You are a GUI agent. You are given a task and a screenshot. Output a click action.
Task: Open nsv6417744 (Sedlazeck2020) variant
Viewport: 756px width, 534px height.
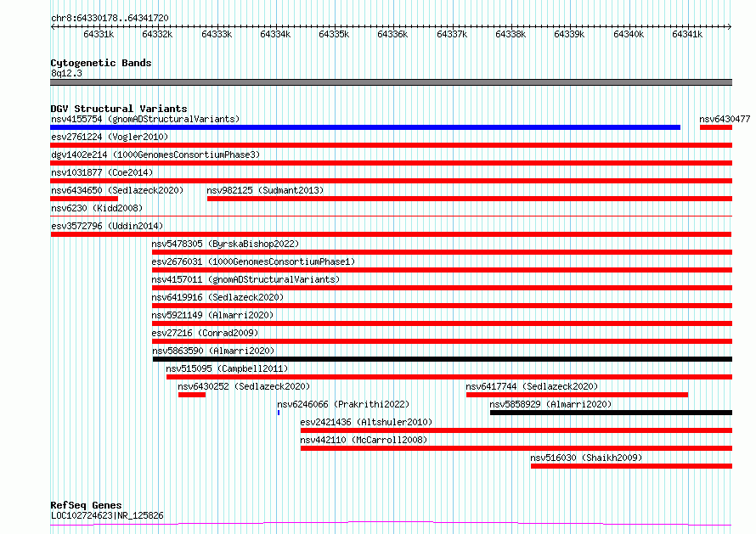(532, 386)
